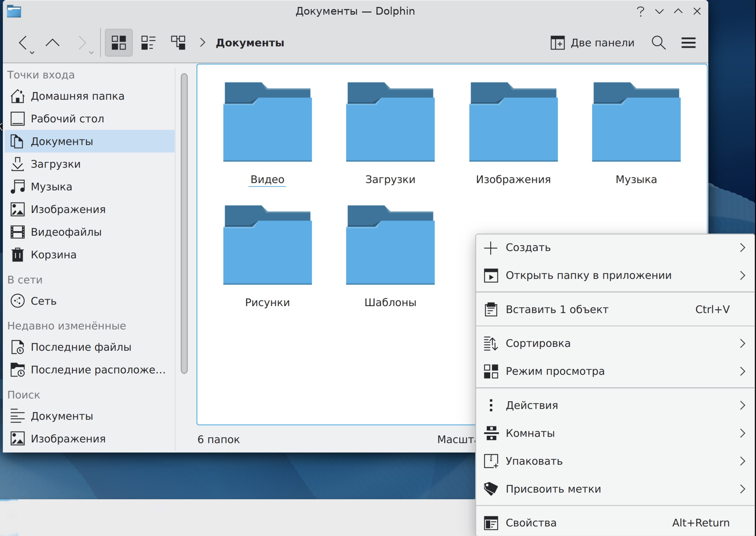Viewport: 756px width, 536px height.
Task: Open the forward history dropdown arrow
Action: click(x=91, y=53)
